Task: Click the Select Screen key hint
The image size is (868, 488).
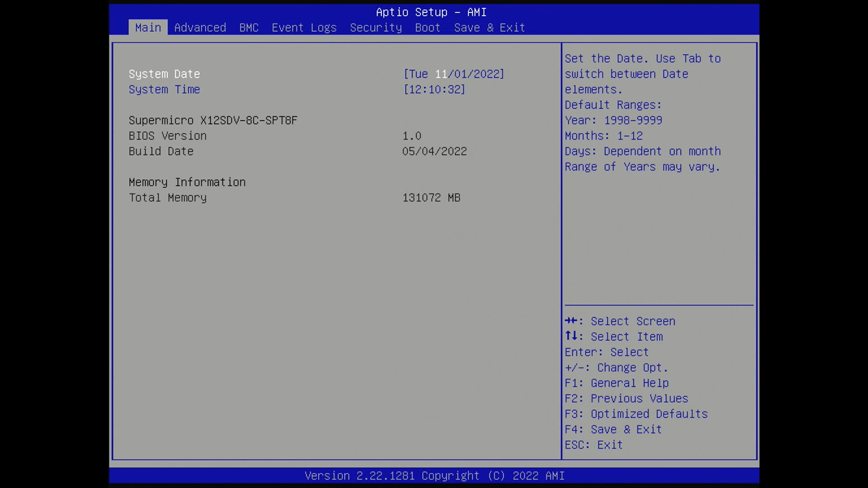Action: coord(620,321)
